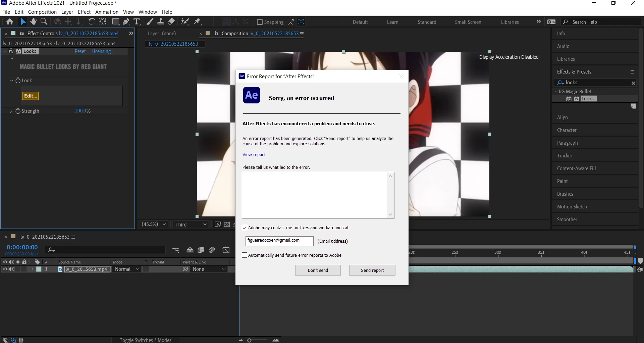Viewport: 644px width, 343px height.
Task: Click the Send report button
Action: tap(372, 270)
